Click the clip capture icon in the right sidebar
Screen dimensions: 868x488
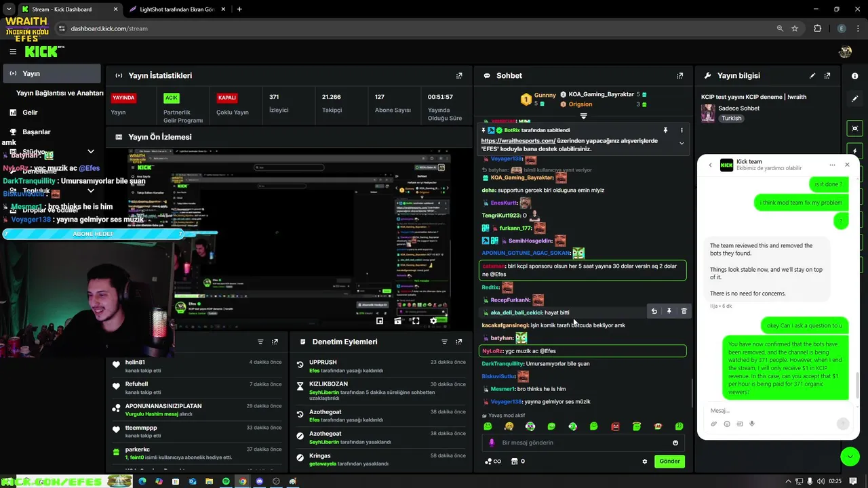[855, 128]
